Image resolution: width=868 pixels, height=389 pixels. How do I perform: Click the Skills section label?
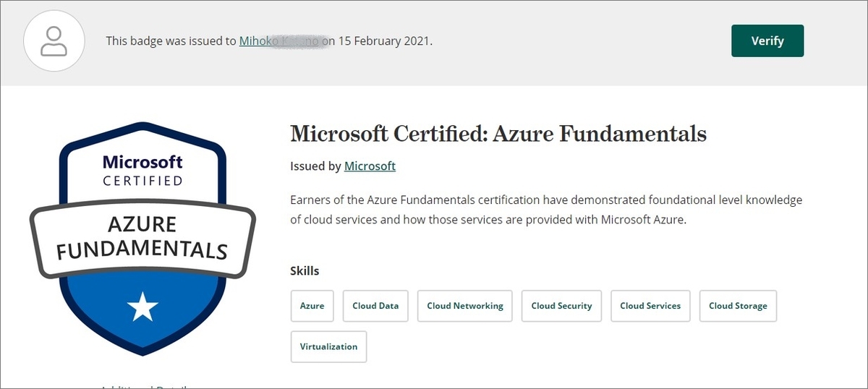(x=305, y=270)
